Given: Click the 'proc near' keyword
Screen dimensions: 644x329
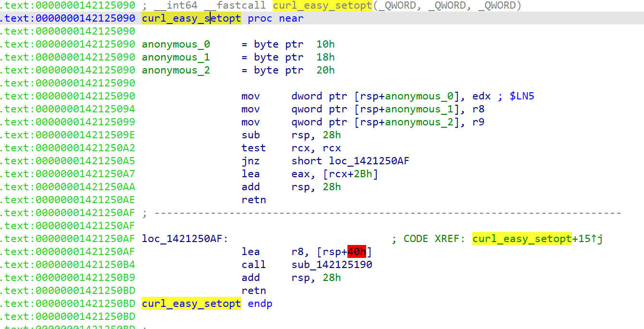Looking at the screenshot, I should [x=276, y=18].
